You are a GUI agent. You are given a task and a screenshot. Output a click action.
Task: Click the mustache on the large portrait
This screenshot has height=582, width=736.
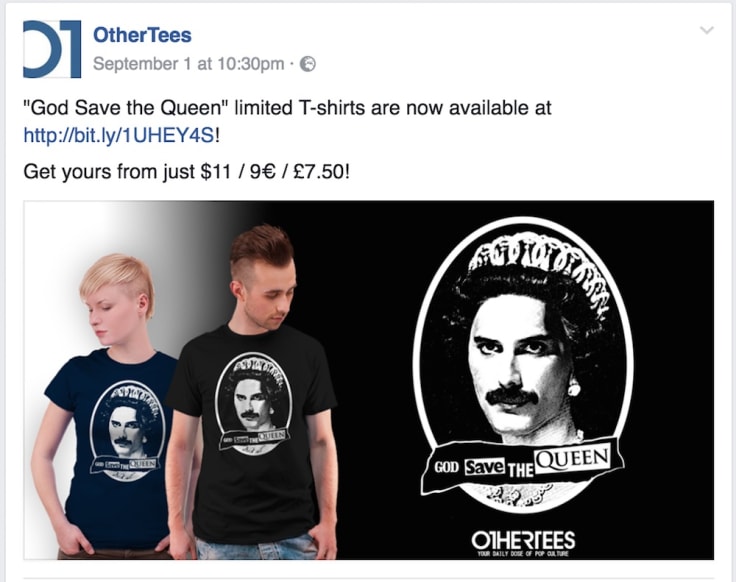(512, 397)
